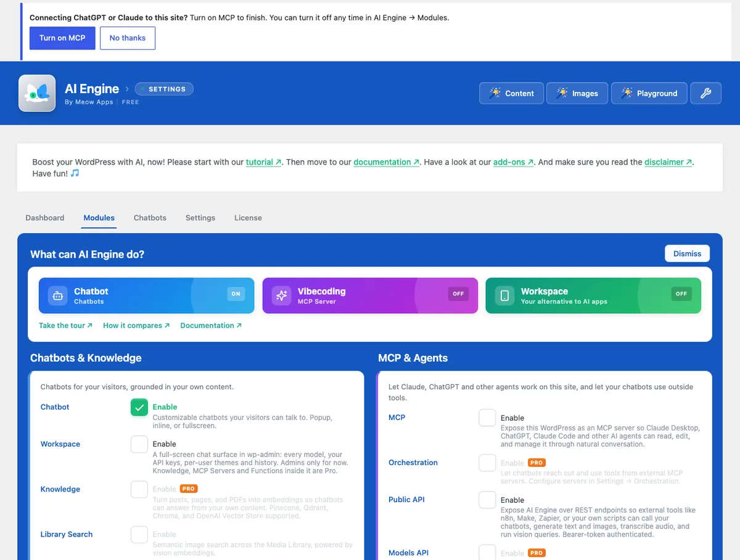The image size is (740, 560).
Task: Click the Models API module label
Action: [x=408, y=553]
